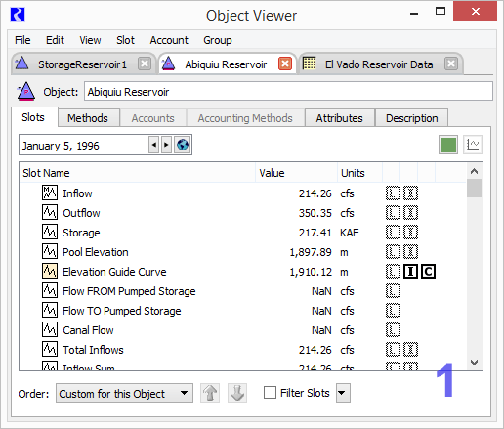This screenshot has width=504, height=429.
Task: Click the move-down arrow icon by Order
Action: (237, 393)
